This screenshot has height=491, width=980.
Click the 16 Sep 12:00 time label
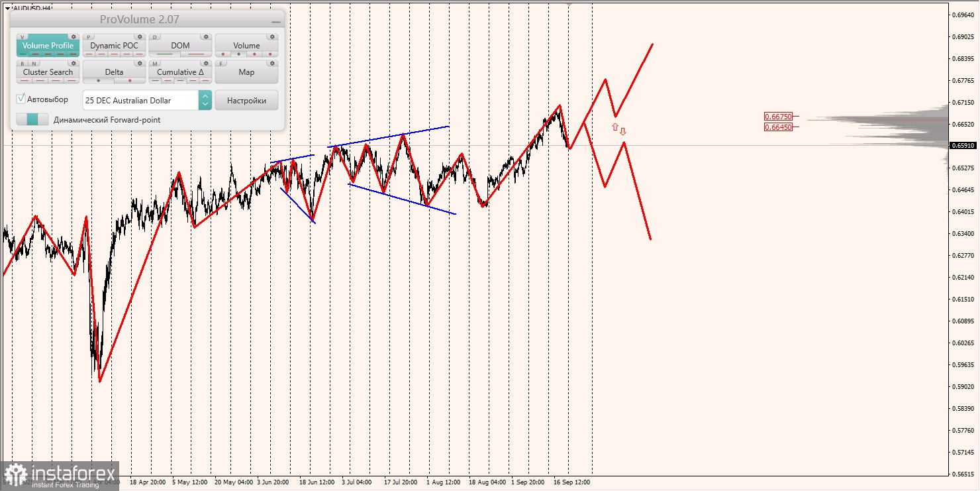tap(571, 482)
